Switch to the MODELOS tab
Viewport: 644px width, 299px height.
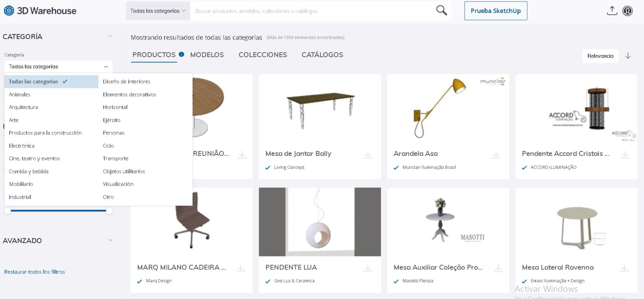pos(207,54)
